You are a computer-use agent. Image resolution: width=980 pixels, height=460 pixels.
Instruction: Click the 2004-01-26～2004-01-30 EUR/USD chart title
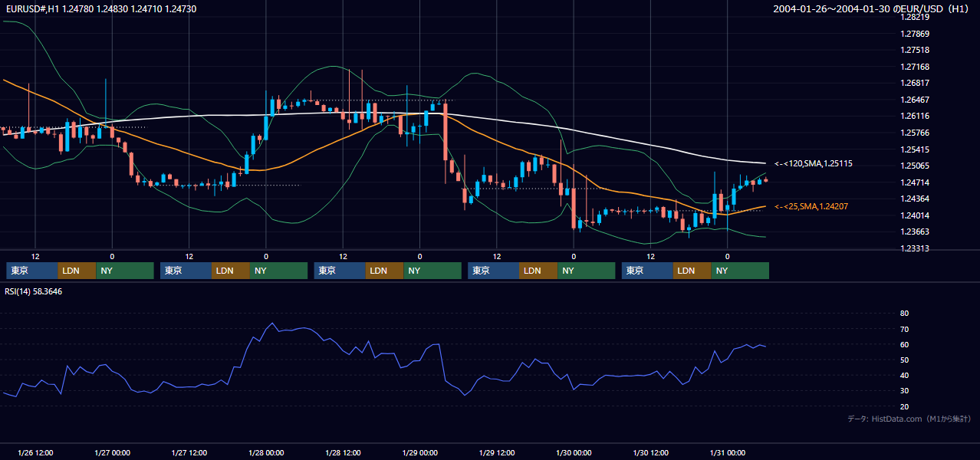[873, 8]
